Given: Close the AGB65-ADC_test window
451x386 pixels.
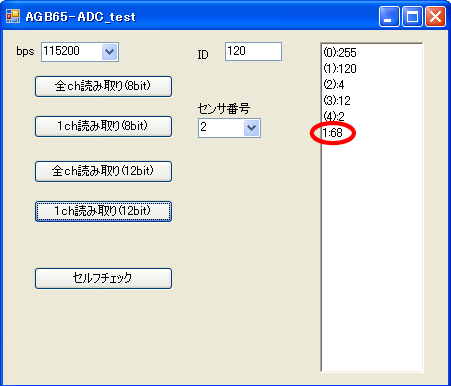Looking at the screenshot, I should 435,16.
